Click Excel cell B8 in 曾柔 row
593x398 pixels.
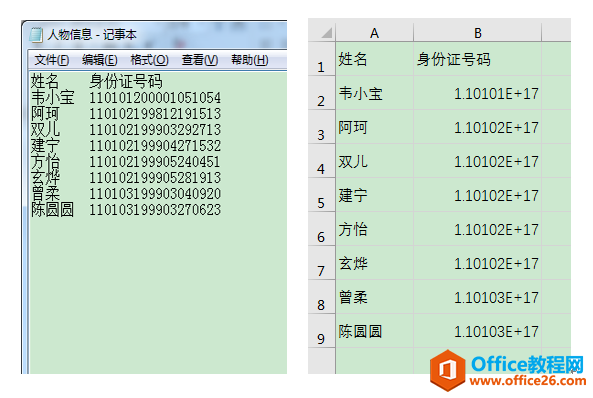point(478,297)
